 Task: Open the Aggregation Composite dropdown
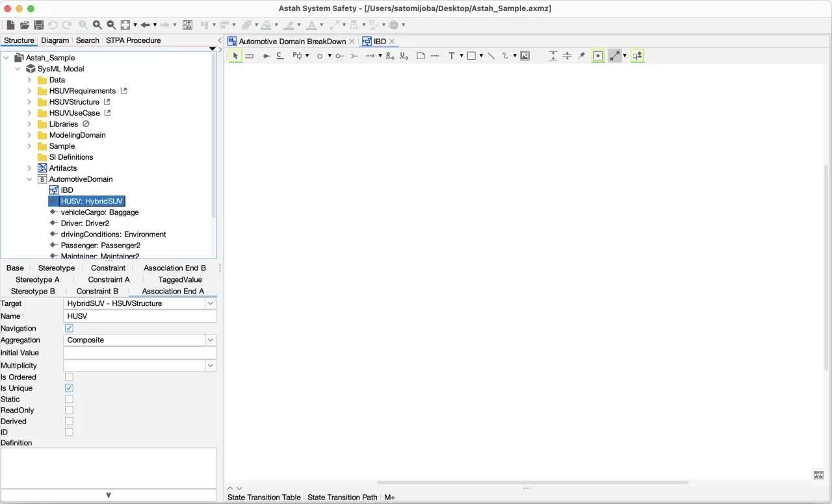point(210,340)
